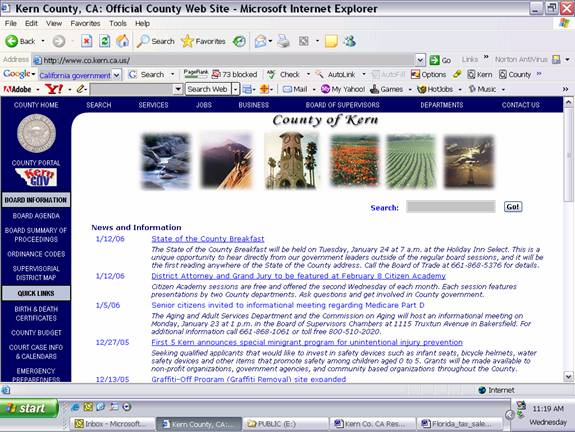The height and width of the screenshot is (432, 575).
Task: Click the Print icon in toolbar
Action: (283, 41)
